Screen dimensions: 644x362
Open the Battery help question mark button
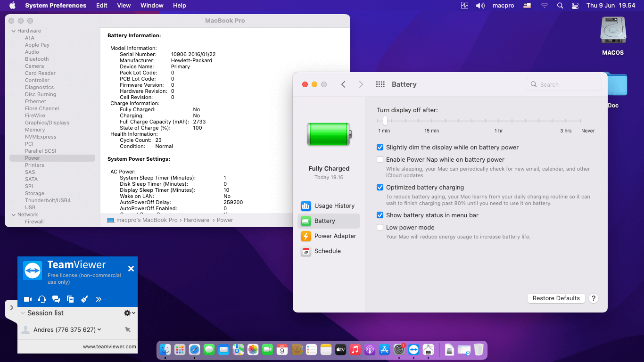594,298
